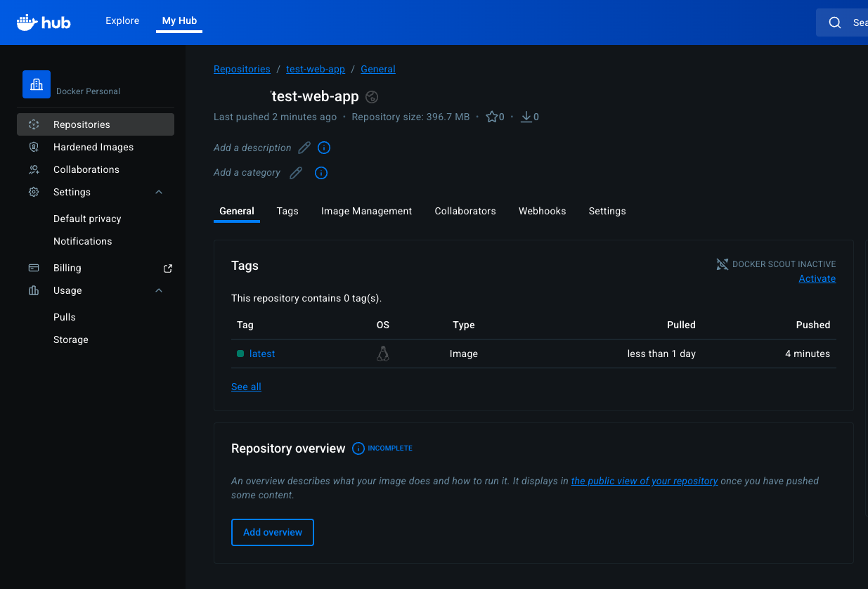Click the Repositories sidebar icon
Viewport: 868px width, 589px height.
(x=34, y=124)
